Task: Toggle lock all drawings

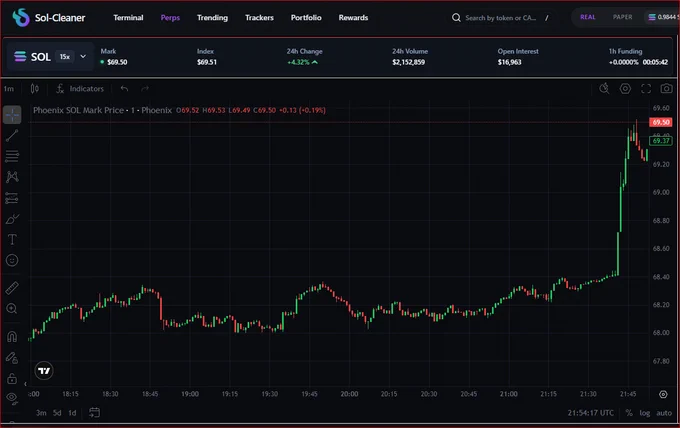Action: click(12, 379)
